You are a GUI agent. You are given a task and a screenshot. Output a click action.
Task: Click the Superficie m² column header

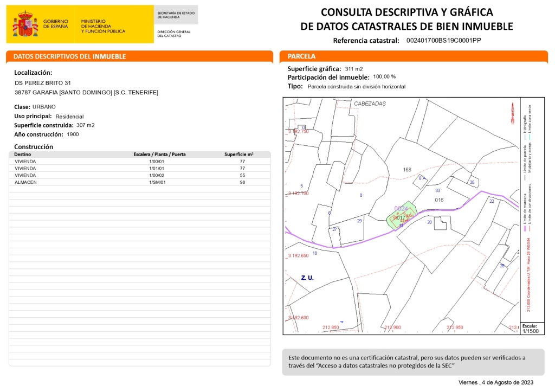(x=239, y=155)
